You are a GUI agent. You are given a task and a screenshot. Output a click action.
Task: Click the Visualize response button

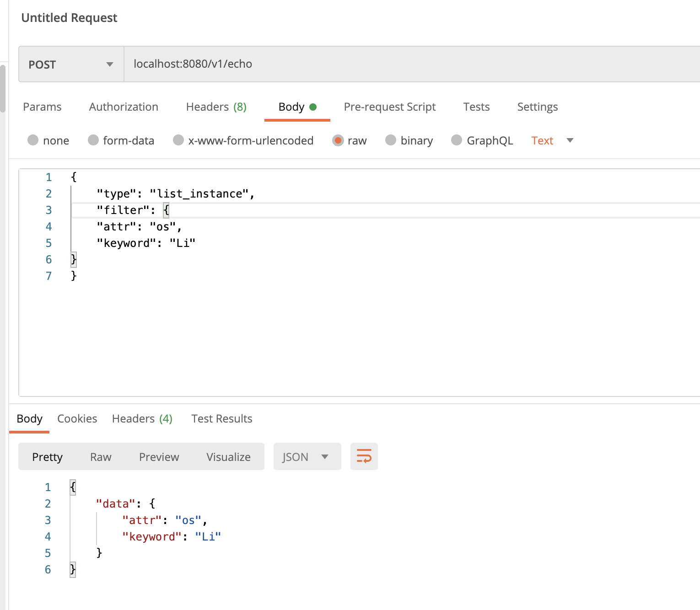pyautogui.click(x=228, y=456)
